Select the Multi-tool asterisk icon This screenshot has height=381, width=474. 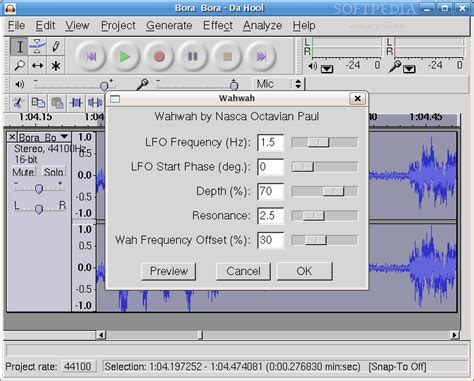pos(55,65)
